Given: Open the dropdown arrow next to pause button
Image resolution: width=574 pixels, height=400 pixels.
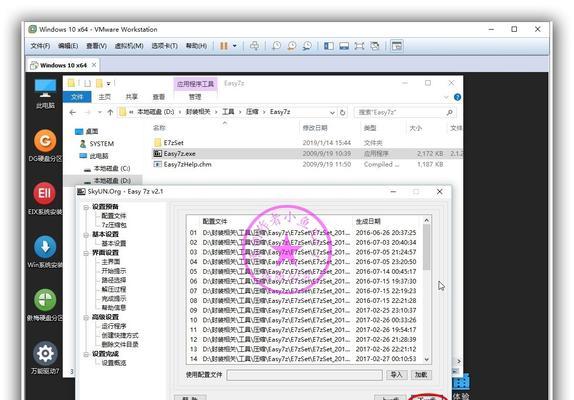Looking at the screenshot, I should tap(235, 46).
